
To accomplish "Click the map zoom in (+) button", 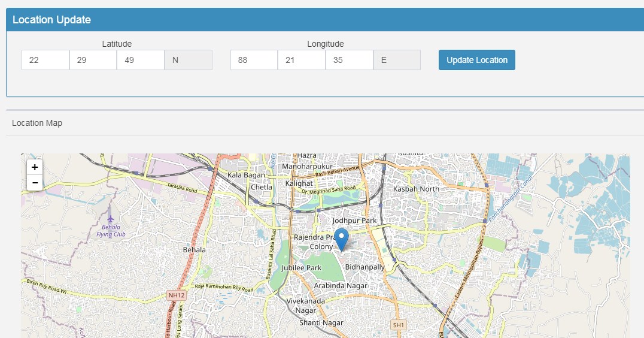I will coord(35,167).
